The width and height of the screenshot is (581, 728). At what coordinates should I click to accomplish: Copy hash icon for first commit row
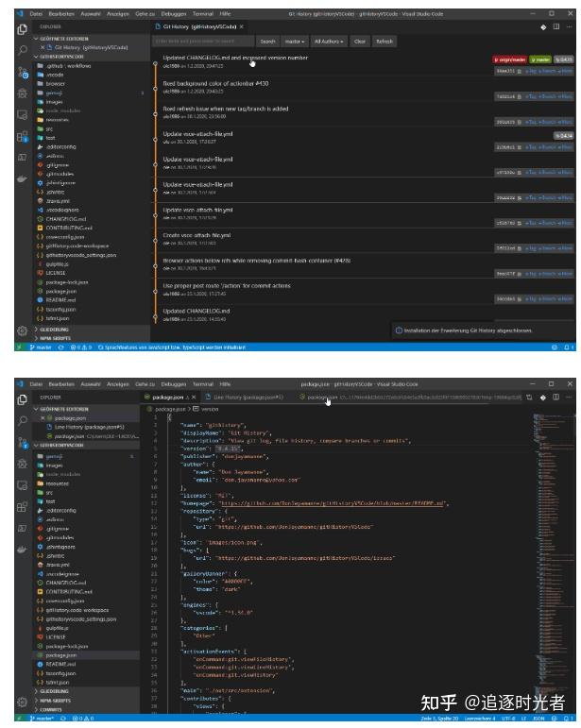pos(520,72)
